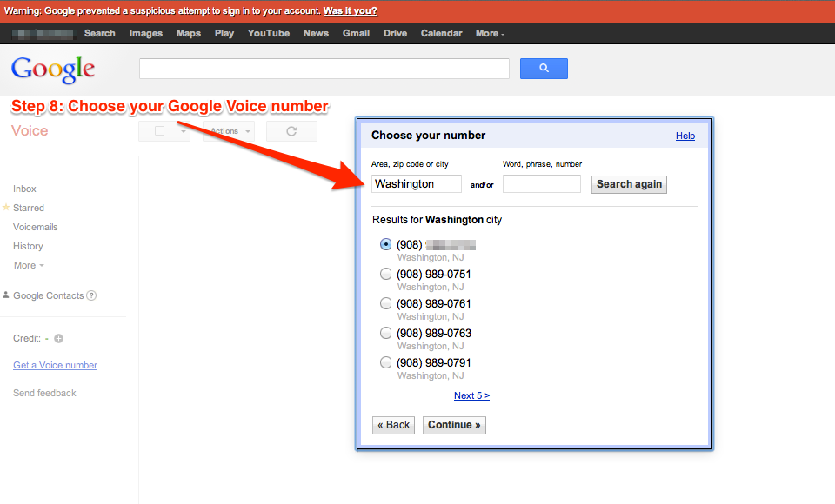Click the star icon beside Starred

tap(6, 208)
